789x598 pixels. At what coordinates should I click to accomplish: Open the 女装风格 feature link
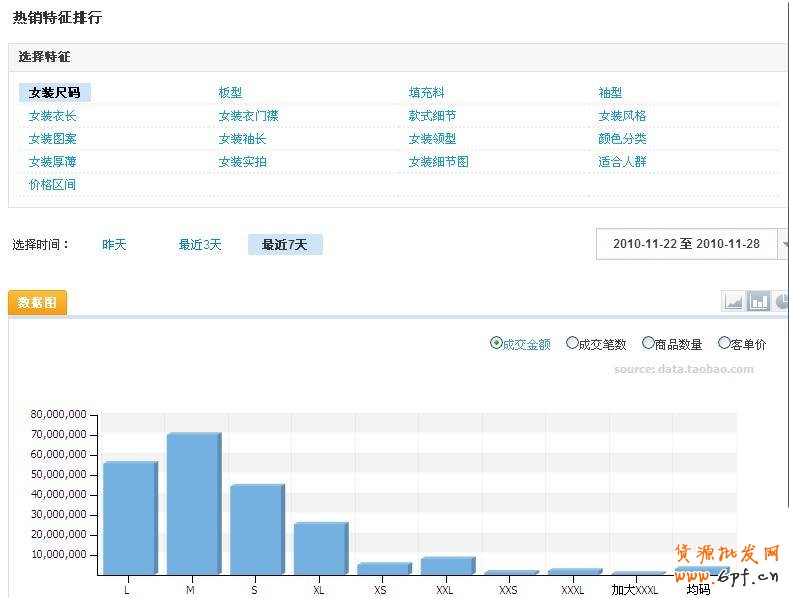coord(622,116)
